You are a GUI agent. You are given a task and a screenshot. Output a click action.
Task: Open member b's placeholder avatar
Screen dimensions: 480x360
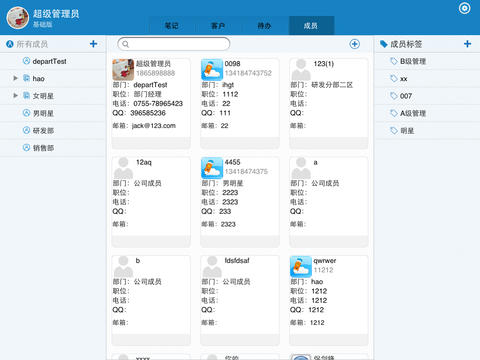click(x=123, y=266)
